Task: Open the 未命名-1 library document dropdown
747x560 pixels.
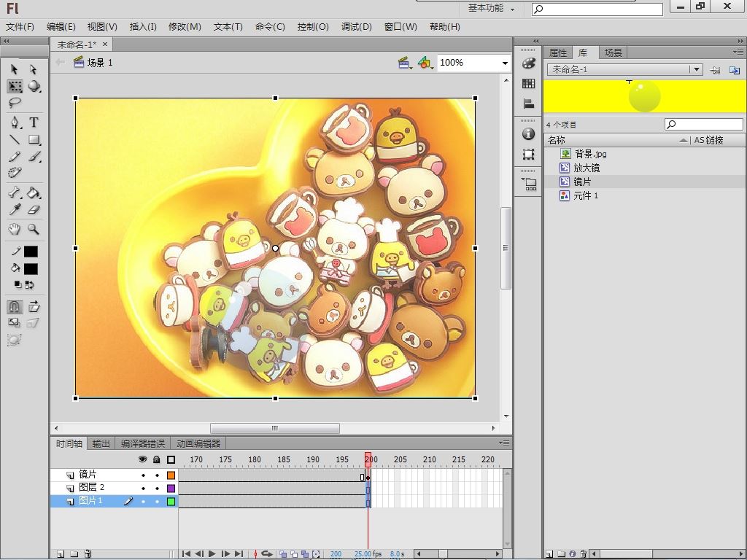Action: (x=697, y=69)
